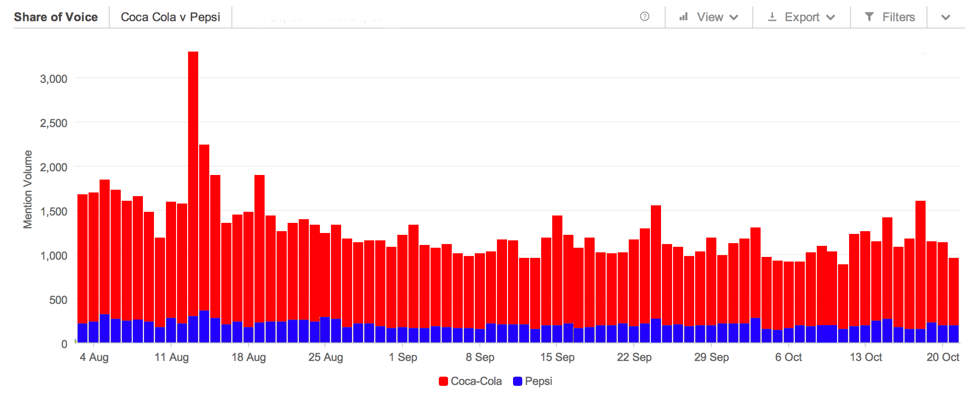This screenshot has height=396, width=980.
Task: Toggle the Coca-Cola series via legend label
Action: 476,381
